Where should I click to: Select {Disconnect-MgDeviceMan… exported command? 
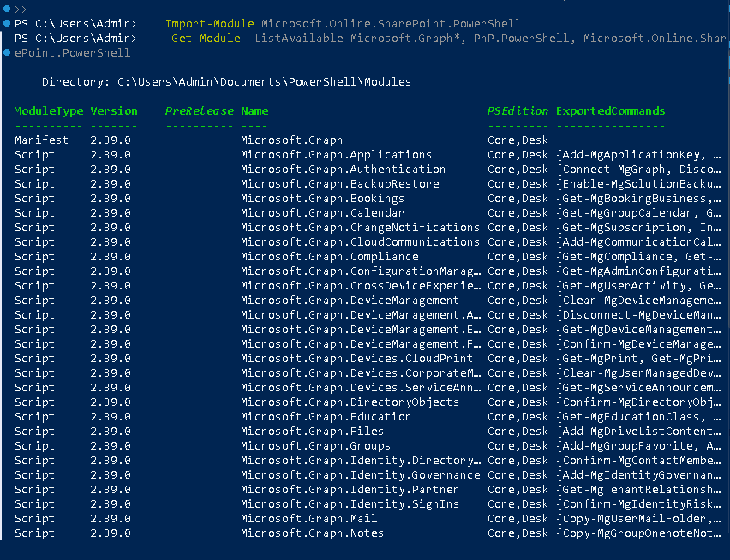638,315
